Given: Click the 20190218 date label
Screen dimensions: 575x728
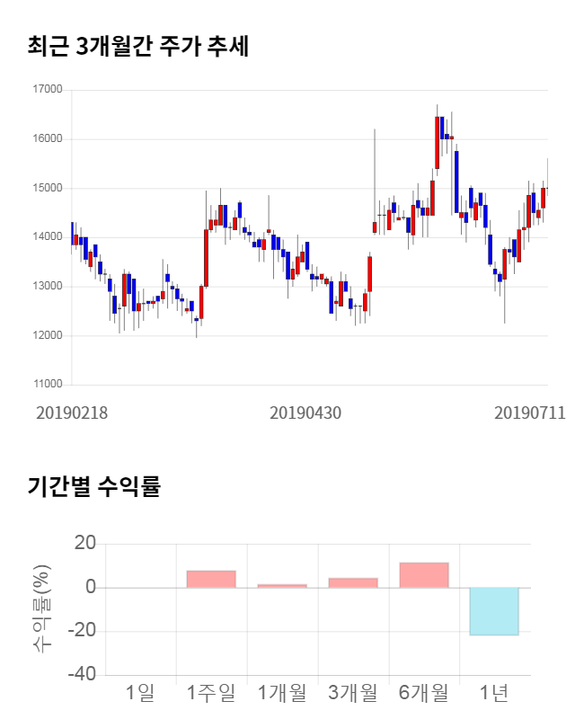Looking at the screenshot, I should click(72, 413).
